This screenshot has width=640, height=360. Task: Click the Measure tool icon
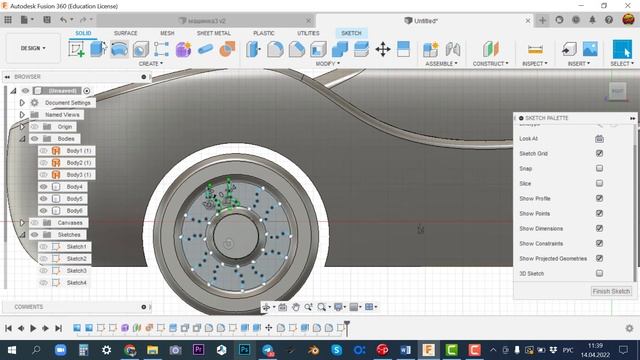535,50
